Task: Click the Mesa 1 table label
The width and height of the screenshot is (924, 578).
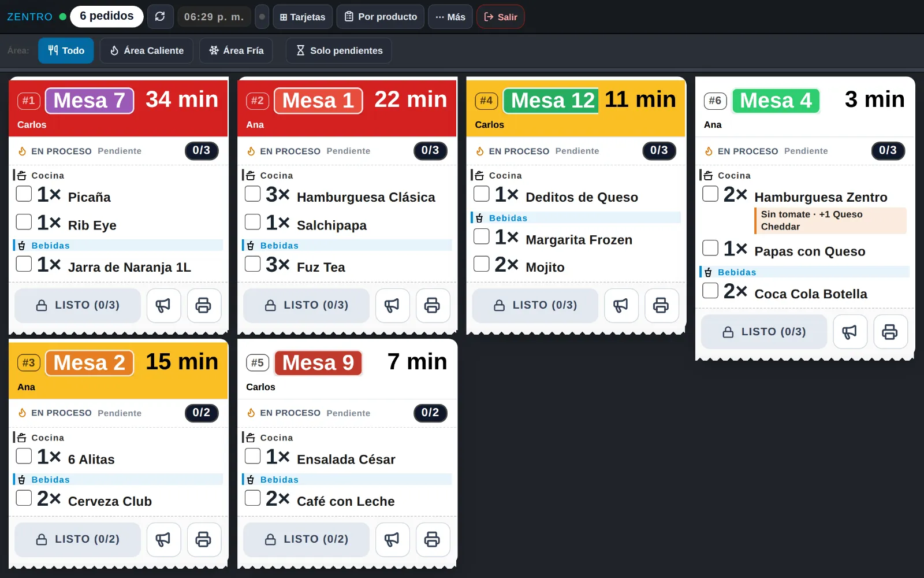Action: tap(318, 101)
